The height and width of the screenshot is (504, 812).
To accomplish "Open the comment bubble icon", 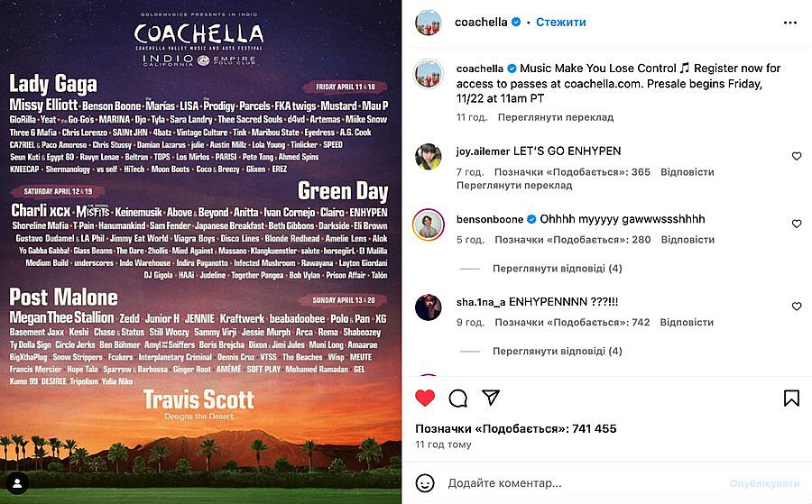I will point(457,398).
